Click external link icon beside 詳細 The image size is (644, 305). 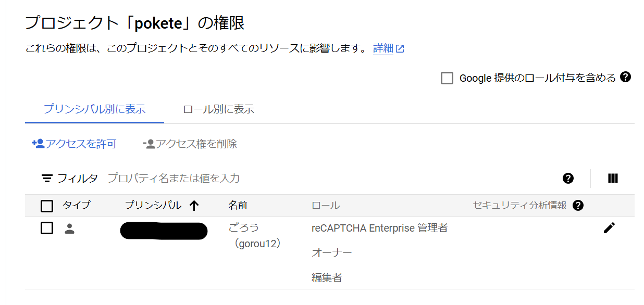point(400,49)
